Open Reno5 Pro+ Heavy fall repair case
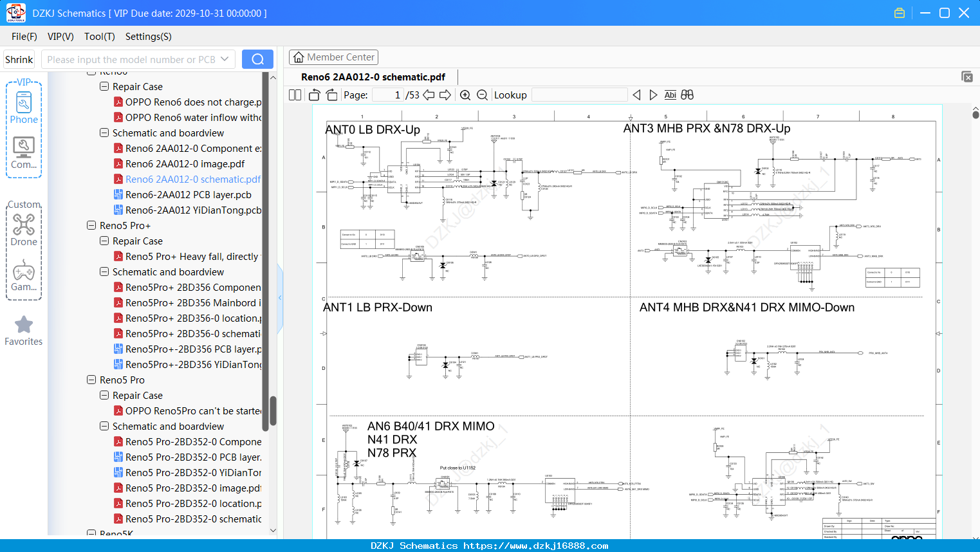The image size is (980, 552). [x=192, y=256]
